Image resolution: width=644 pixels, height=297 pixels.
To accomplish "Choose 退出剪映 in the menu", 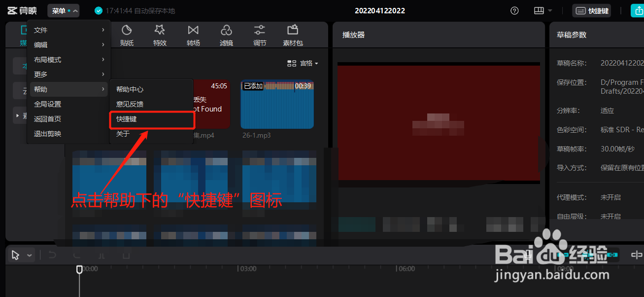I will click(x=69, y=134).
